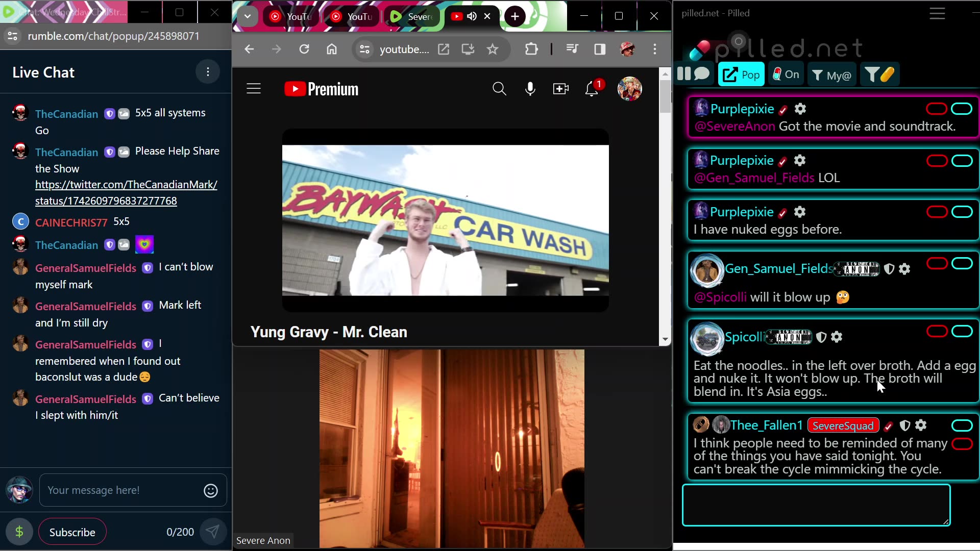Click the Rumble rant dollar icon
Screen dimensions: 980x551
(19, 532)
